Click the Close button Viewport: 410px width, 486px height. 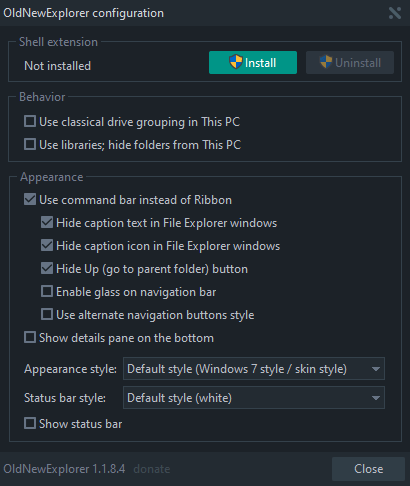[368, 469]
